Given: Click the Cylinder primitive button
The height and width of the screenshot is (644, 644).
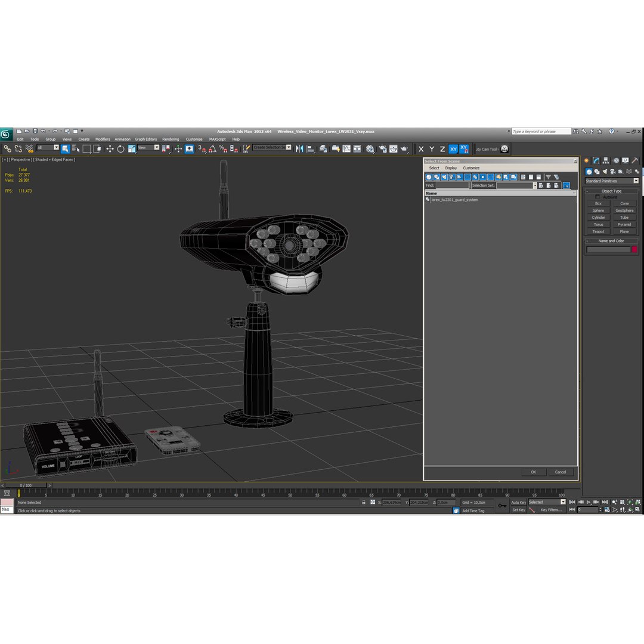Looking at the screenshot, I should pyautogui.click(x=598, y=218).
